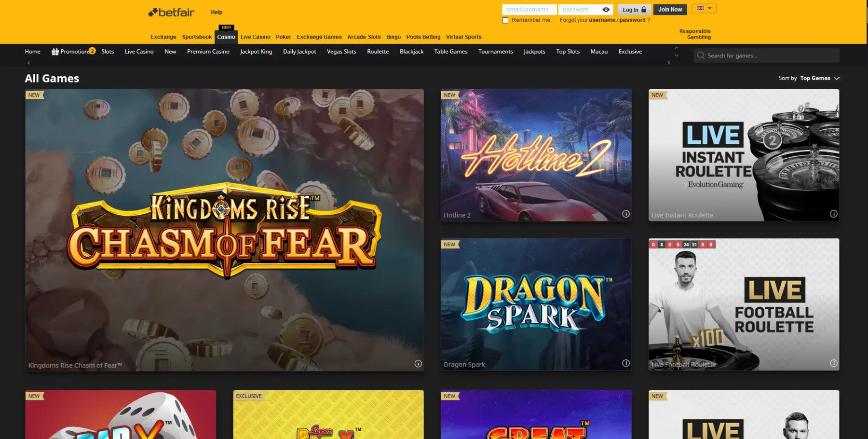Open the Jackpot King category

[x=256, y=52]
